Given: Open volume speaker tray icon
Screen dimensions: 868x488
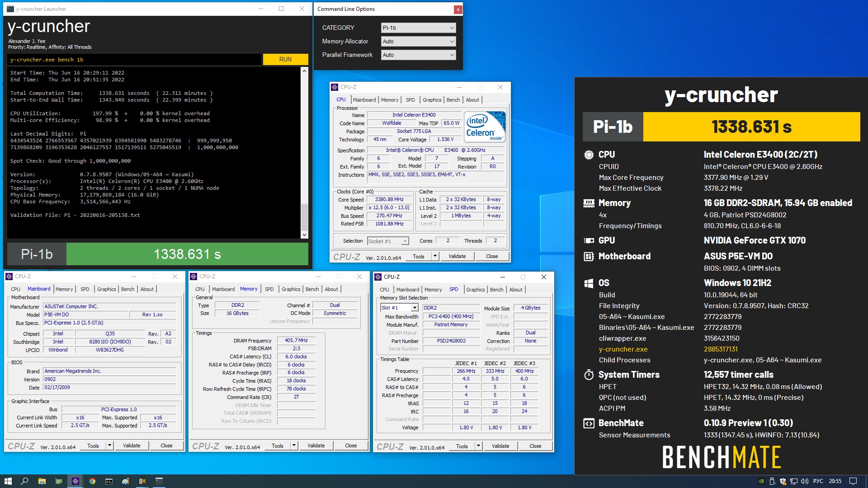Looking at the screenshot, I should pyautogui.click(x=804, y=481).
